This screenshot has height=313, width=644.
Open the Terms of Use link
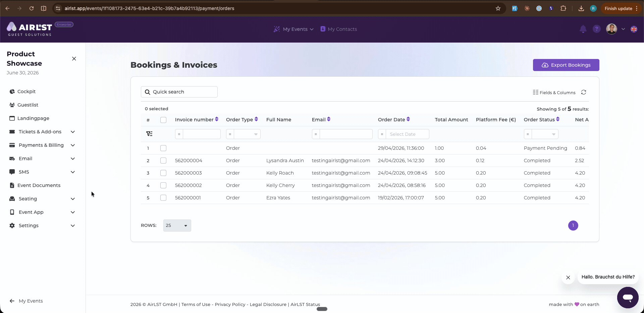196,304
